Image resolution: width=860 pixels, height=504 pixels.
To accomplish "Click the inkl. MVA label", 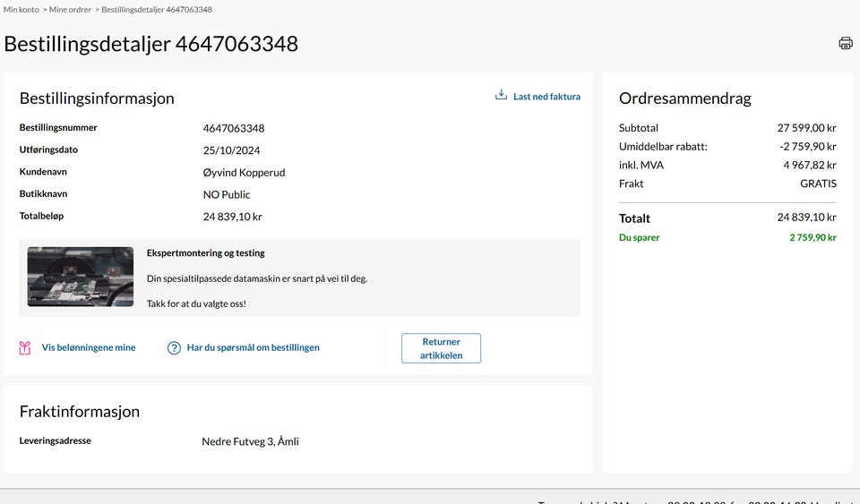I will 641,165.
